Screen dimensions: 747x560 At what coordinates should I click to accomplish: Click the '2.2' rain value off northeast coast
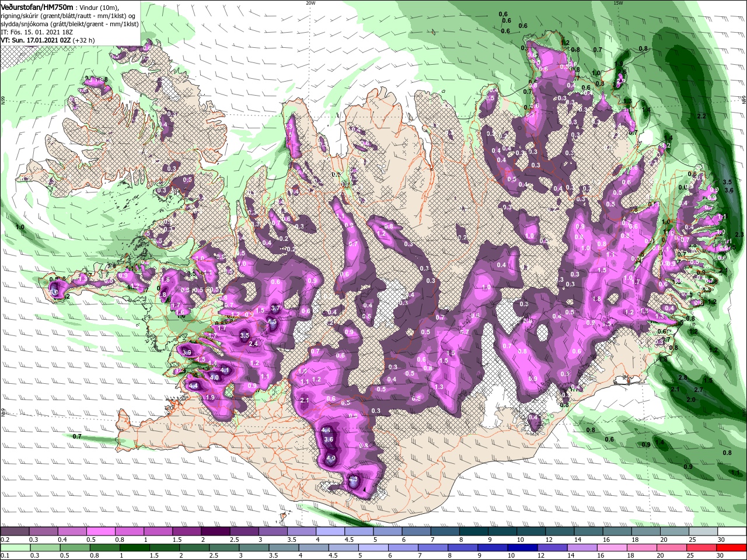[701, 117]
